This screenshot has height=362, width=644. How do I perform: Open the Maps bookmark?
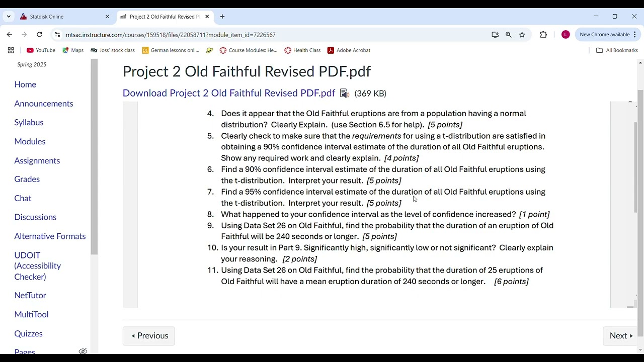73,50
